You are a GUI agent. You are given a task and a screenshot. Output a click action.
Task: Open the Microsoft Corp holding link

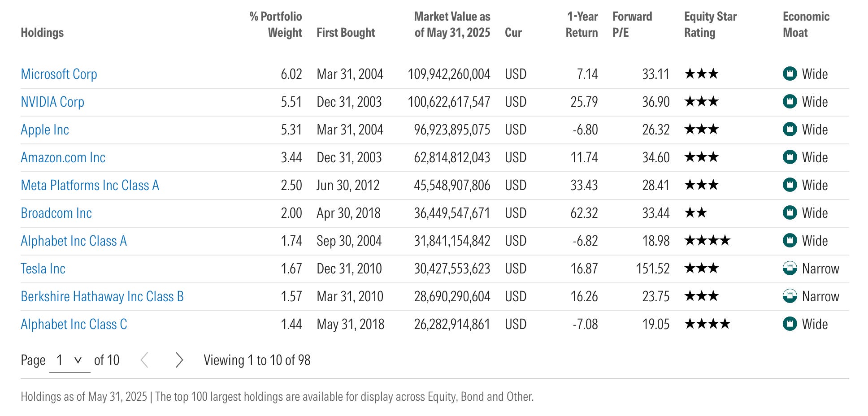click(x=59, y=74)
